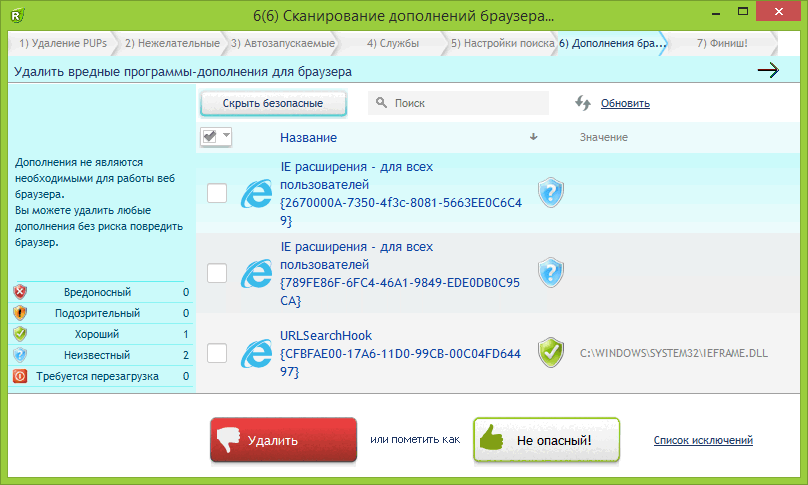Click the Поиск search field
808x485 pixels.
point(460,103)
